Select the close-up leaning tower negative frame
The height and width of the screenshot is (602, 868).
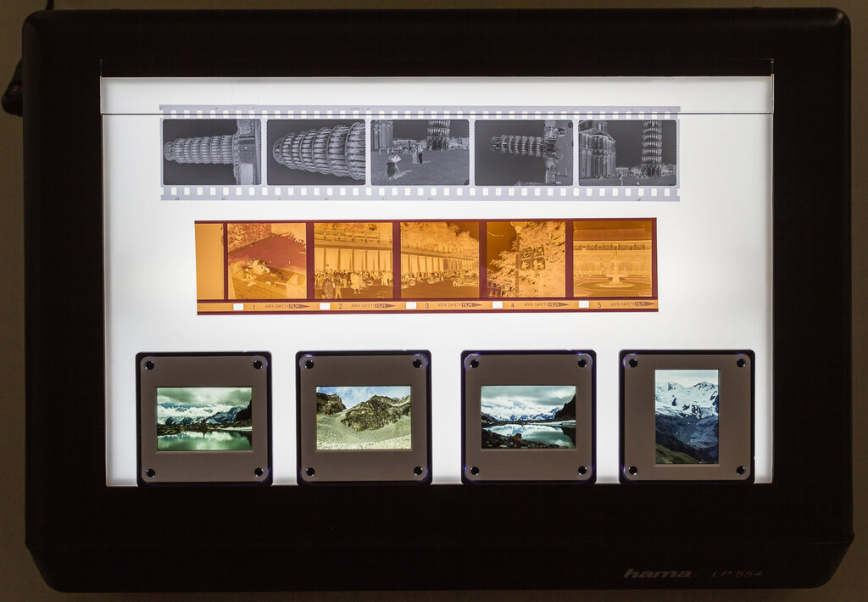316,153
